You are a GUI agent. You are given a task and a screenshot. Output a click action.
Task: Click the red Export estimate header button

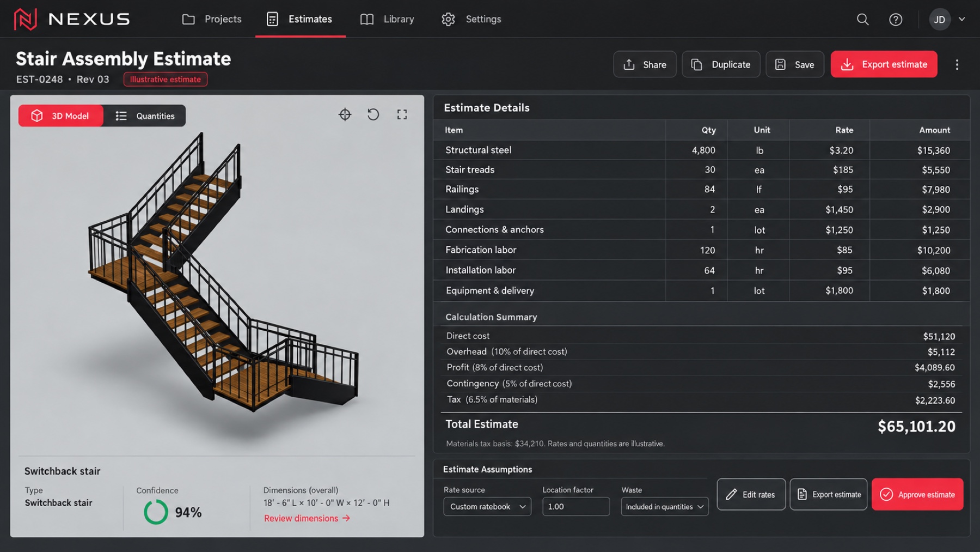(884, 64)
